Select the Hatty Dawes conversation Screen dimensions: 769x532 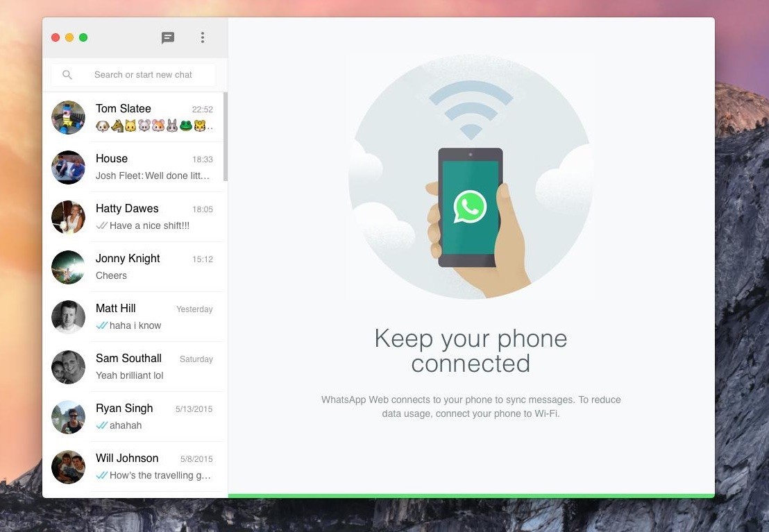(133, 217)
